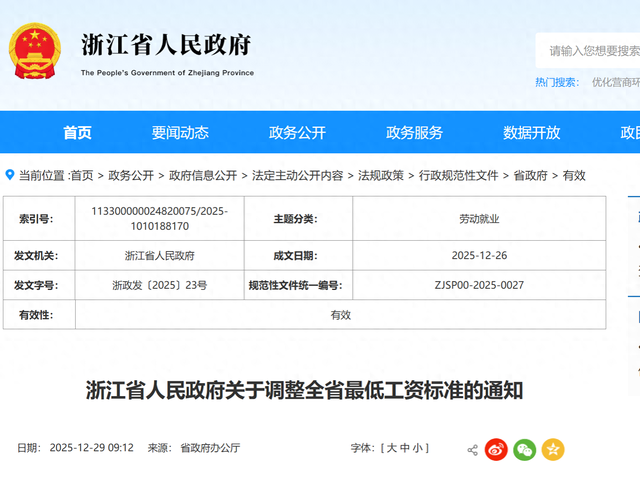Switch to the 政务公开 navigation tab
The height and width of the screenshot is (483, 640).
click(297, 133)
